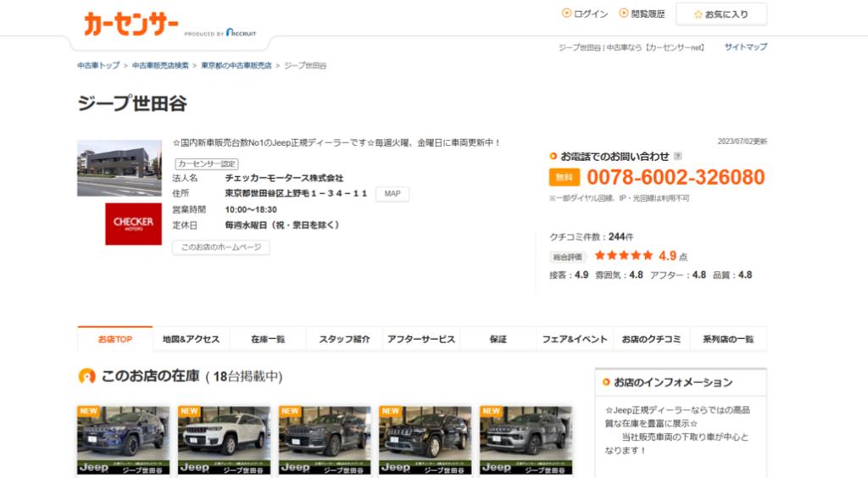
Task: Click the help icon beside お電話でのお問い合わせ
Action: click(x=677, y=157)
